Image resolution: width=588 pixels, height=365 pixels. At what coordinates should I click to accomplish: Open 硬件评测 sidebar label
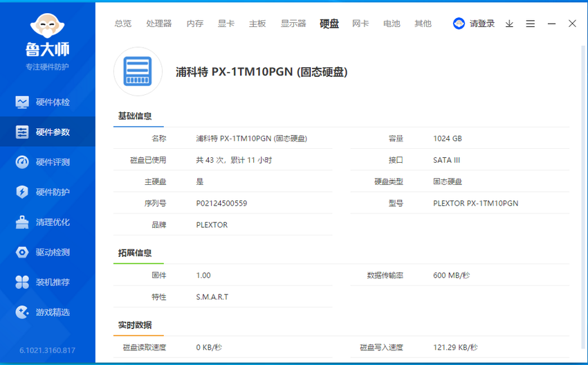coord(53,162)
